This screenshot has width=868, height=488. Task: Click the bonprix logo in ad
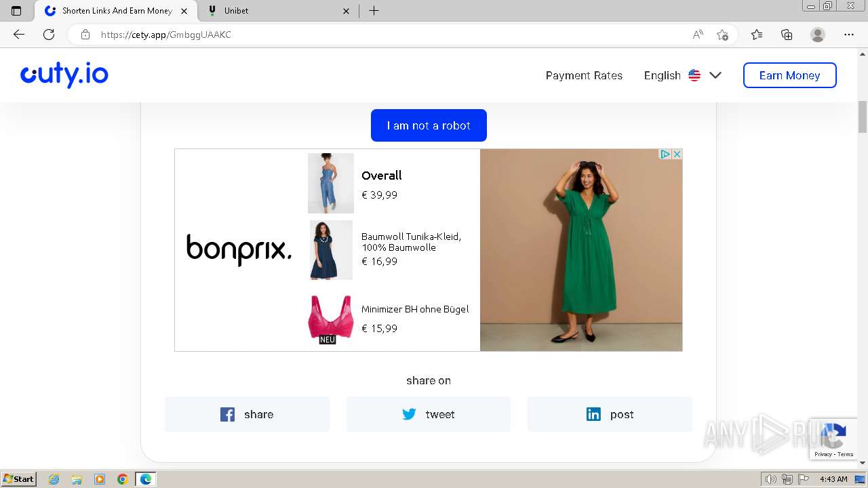click(x=239, y=249)
